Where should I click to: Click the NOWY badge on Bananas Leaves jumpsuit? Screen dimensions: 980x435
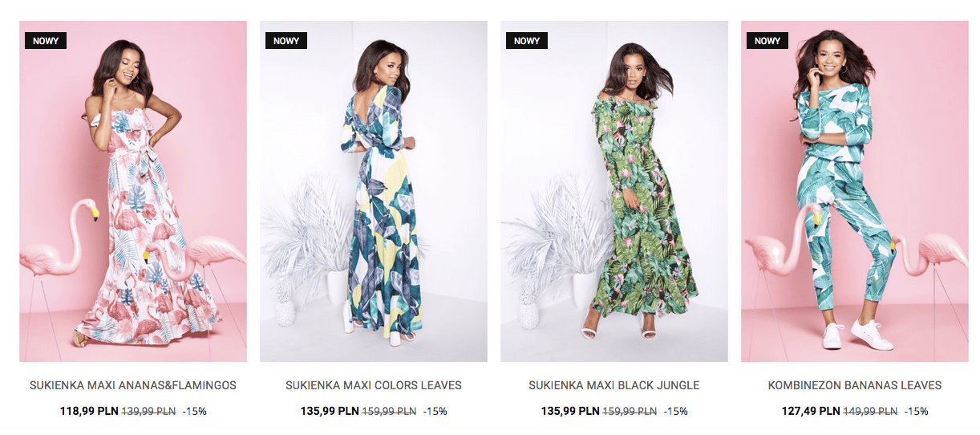[x=767, y=40]
